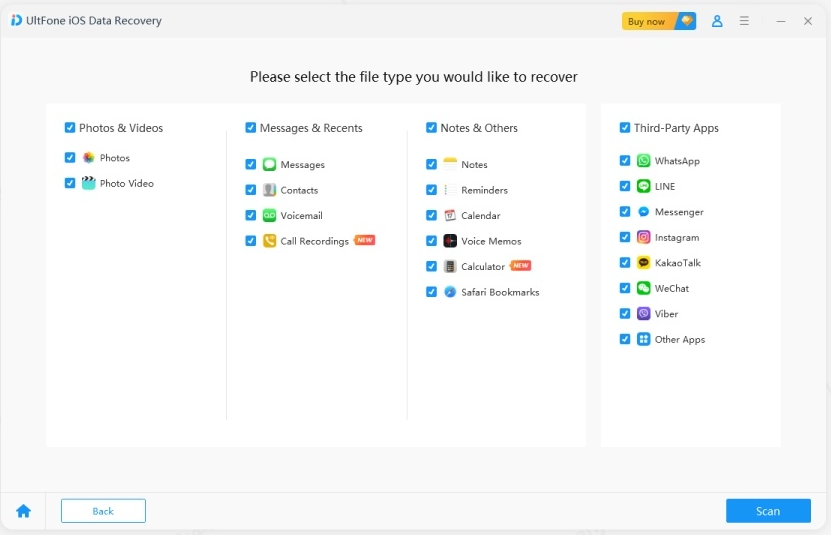Deselect the Voice Memos checkbox

[431, 241]
